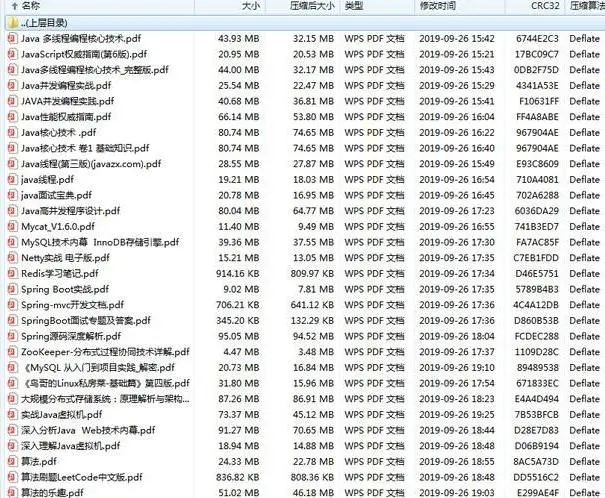Image resolution: width=605 pixels, height=498 pixels.
Task: Click PDF icon of Spring-mvc开发文档.pdf
Action: point(12,305)
